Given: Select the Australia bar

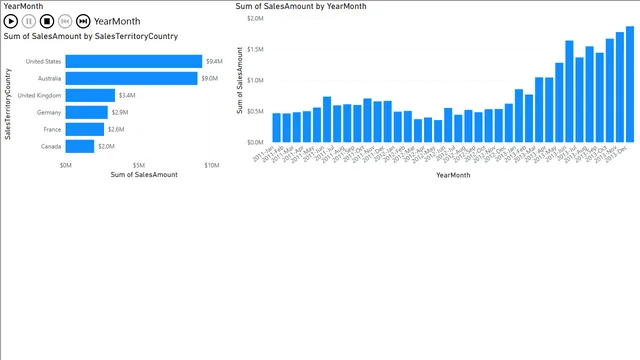Looking at the screenshot, I should pos(131,78).
